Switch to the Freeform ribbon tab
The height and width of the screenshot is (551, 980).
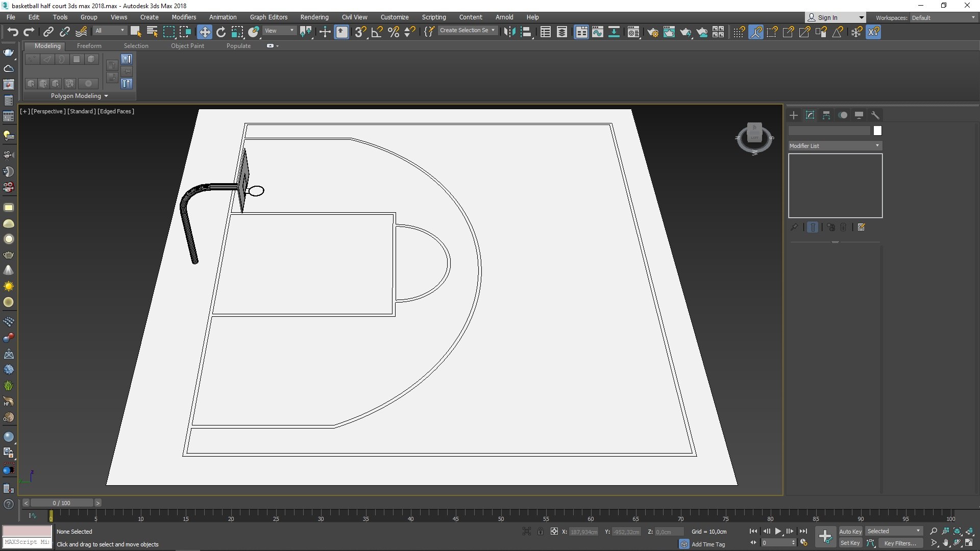coord(89,46)
